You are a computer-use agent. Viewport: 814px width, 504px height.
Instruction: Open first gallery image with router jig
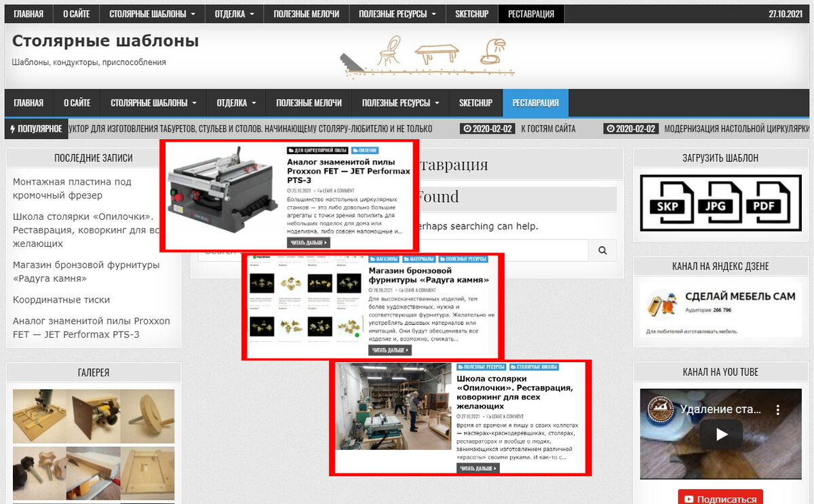coord(40,416)
